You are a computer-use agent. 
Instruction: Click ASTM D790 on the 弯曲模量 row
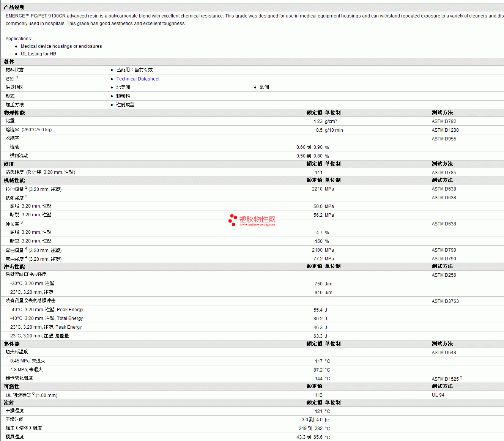click(444, 250)
